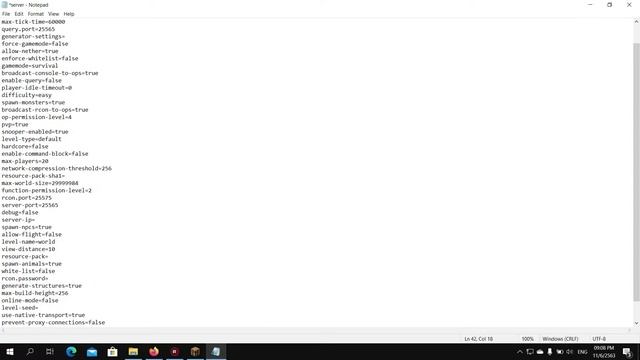Open the clock and date flyout
The image size is (640, 360).
coord(604,352)
